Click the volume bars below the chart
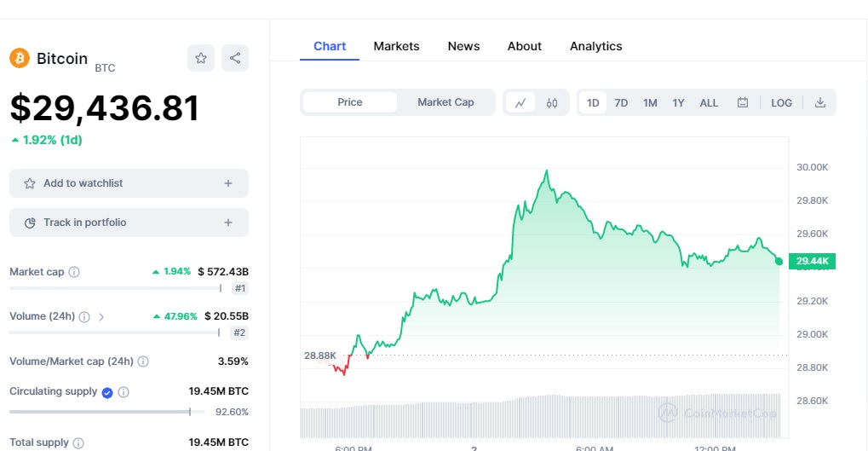Image resolution: width=868 pixels, height=451 pixels. (x=540, y=416)
